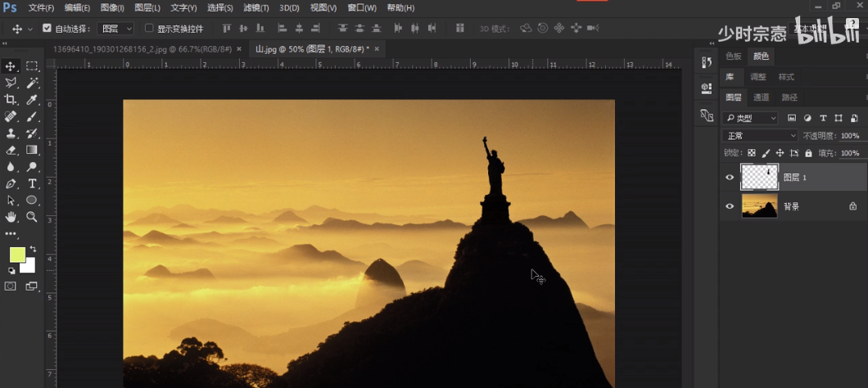
Task: Select the Horizontal Type tool
Action: click(32, 183)
